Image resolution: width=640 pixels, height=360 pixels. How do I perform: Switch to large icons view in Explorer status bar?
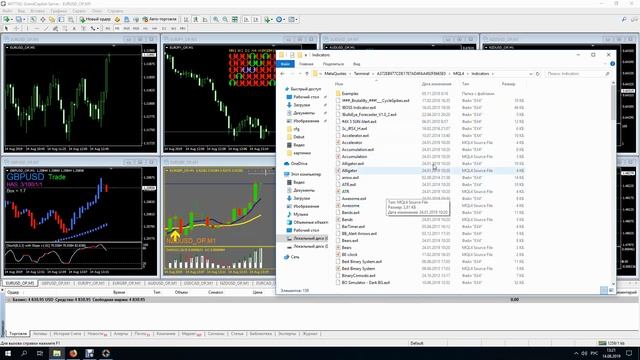(x=611, y=290)
